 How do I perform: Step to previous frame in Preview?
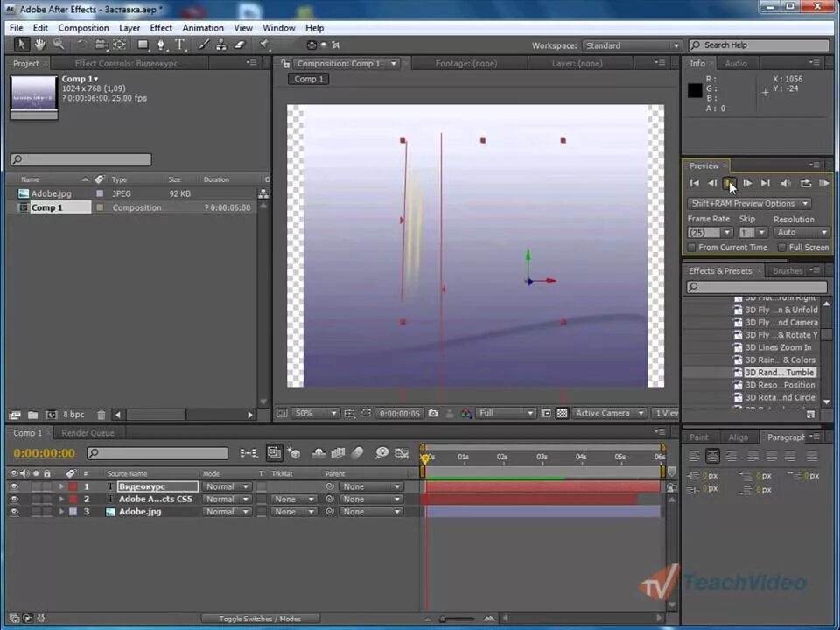[712, 183]
